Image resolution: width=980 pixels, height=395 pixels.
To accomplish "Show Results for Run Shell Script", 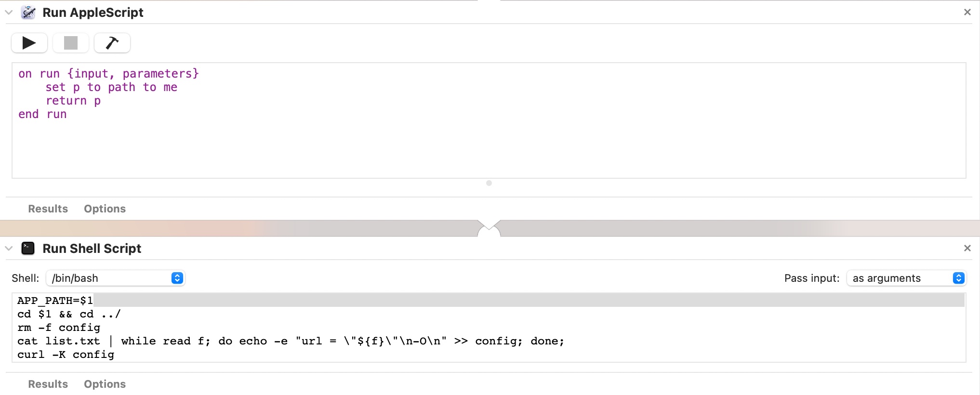I will pyautogui.click(x=48, y=384).
